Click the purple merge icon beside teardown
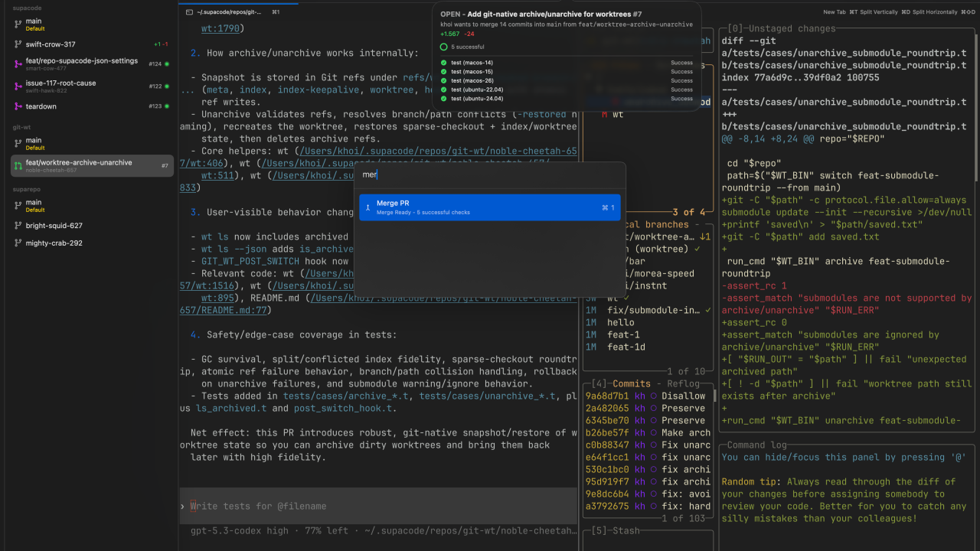 coord(18,106)
